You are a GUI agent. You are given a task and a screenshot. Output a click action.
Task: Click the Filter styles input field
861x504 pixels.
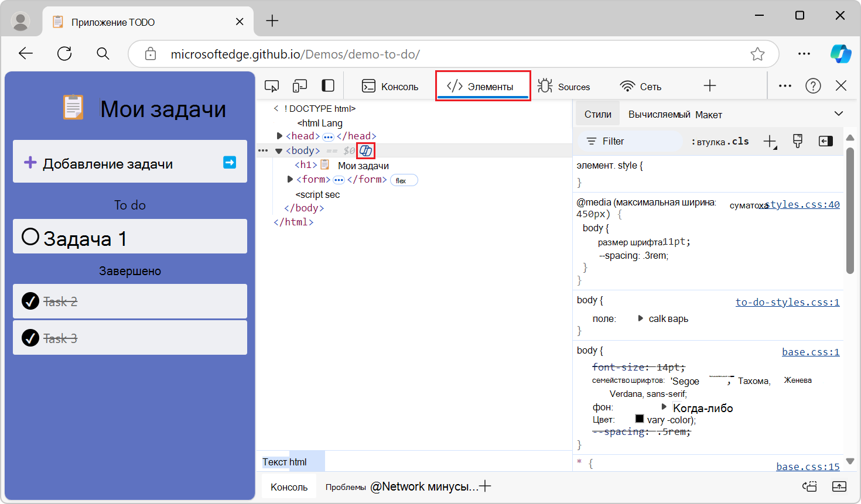pos(630,141)
